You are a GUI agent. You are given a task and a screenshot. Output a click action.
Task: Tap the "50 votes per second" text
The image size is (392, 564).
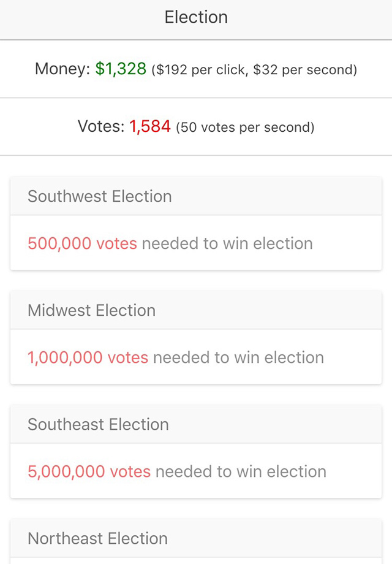click(245, 128)
